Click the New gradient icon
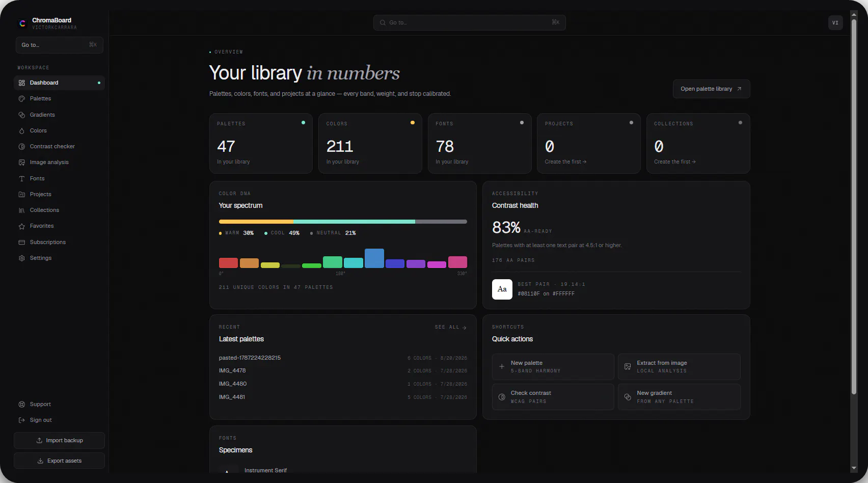 (628, 397)
